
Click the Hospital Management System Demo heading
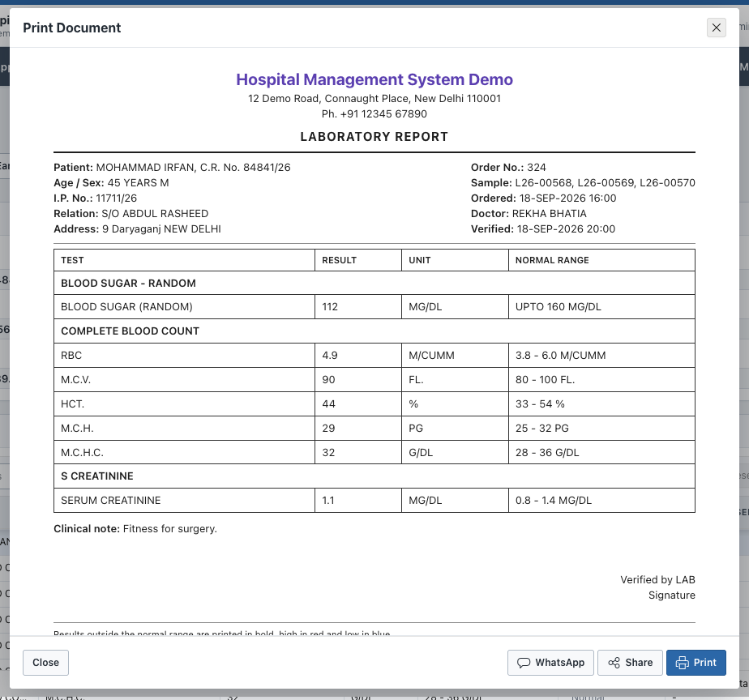coord(374,79)
